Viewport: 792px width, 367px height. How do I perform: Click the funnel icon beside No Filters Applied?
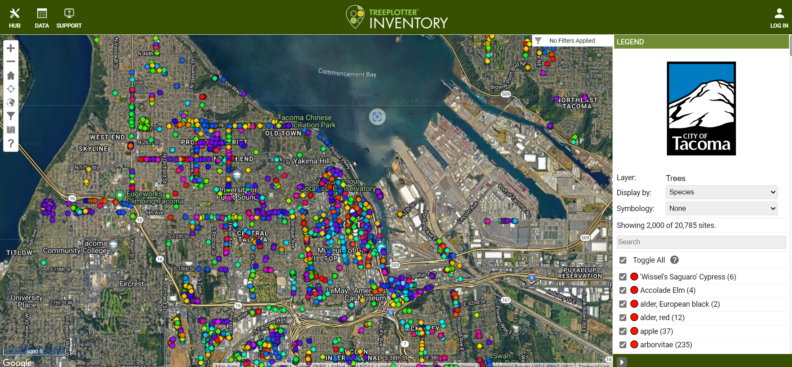click(538, 40)
